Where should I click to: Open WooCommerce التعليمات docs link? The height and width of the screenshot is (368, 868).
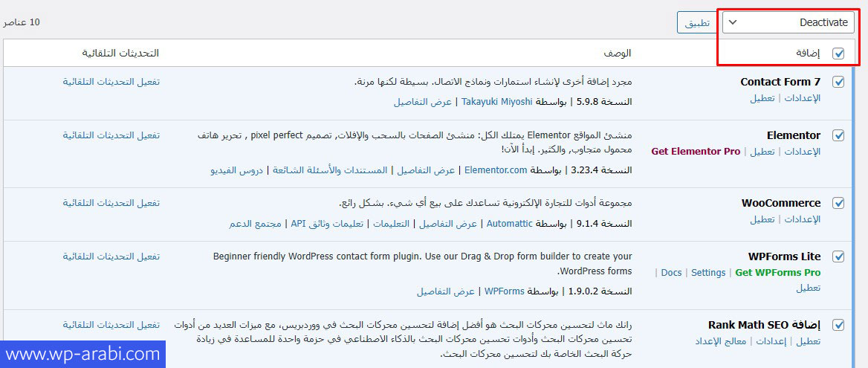[391, 224]
